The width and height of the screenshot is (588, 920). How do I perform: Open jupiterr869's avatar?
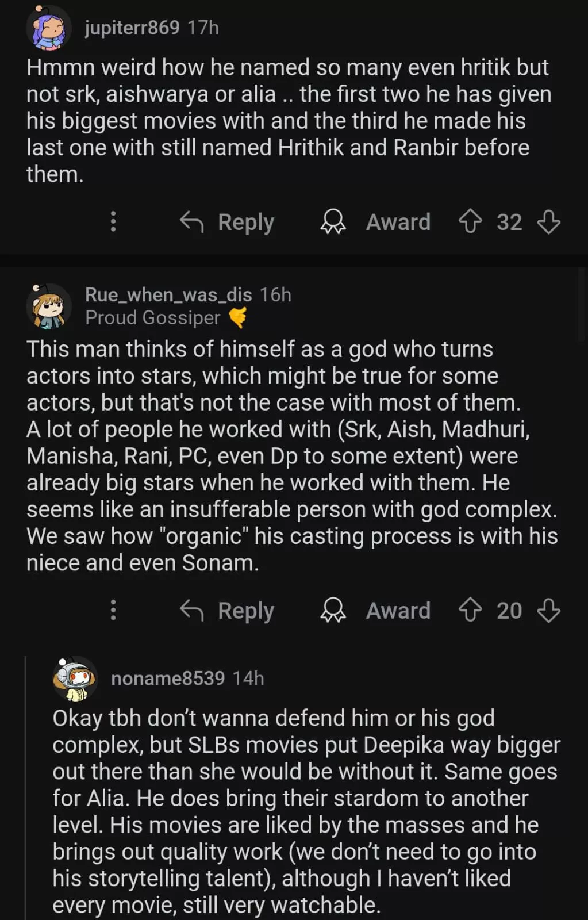point(49,28)
